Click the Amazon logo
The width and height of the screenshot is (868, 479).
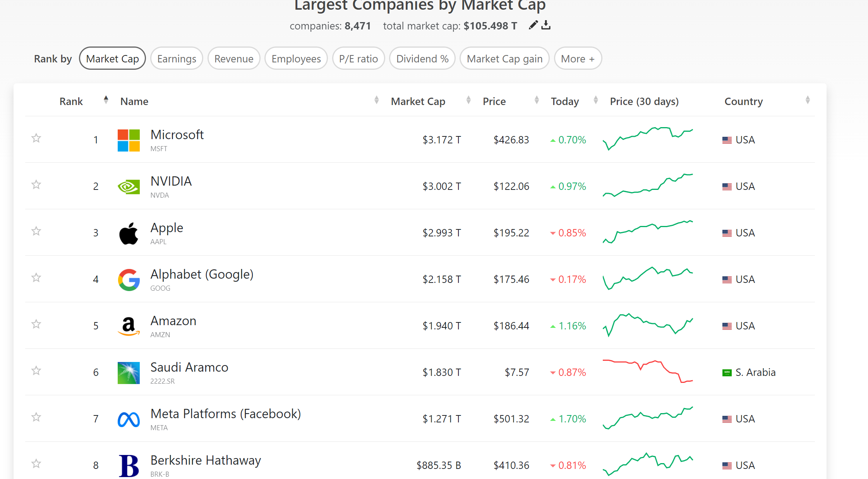129,326
